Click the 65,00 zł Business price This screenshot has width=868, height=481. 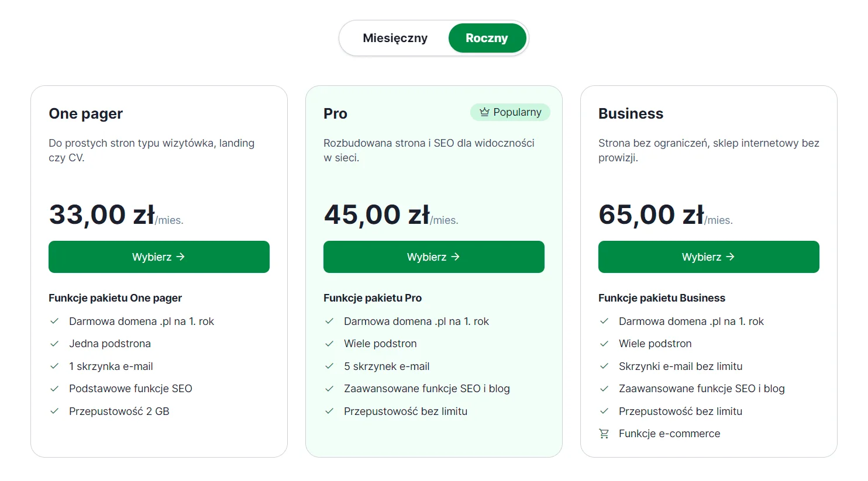(x=652, y=214)
